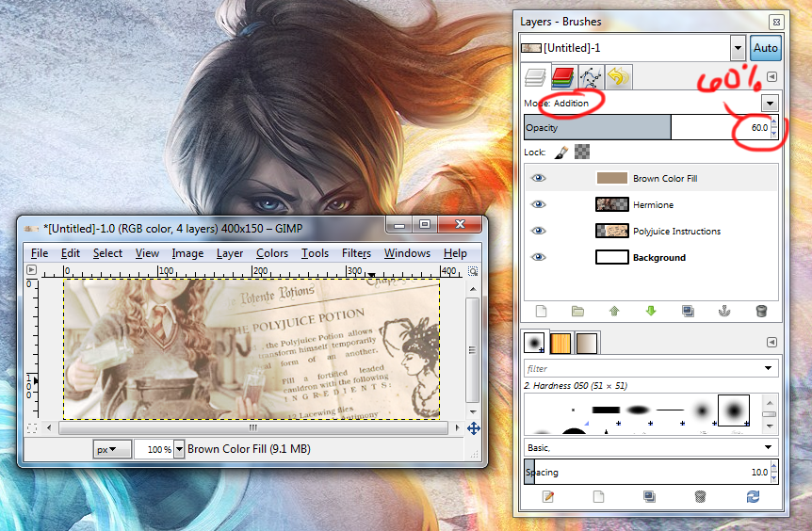Image resolution: width=812 pixels, height=531 pixels.
Task: Select the Brown Color Fill layer thumbnail
Action: pyautogui.click(x=612, y=178)
